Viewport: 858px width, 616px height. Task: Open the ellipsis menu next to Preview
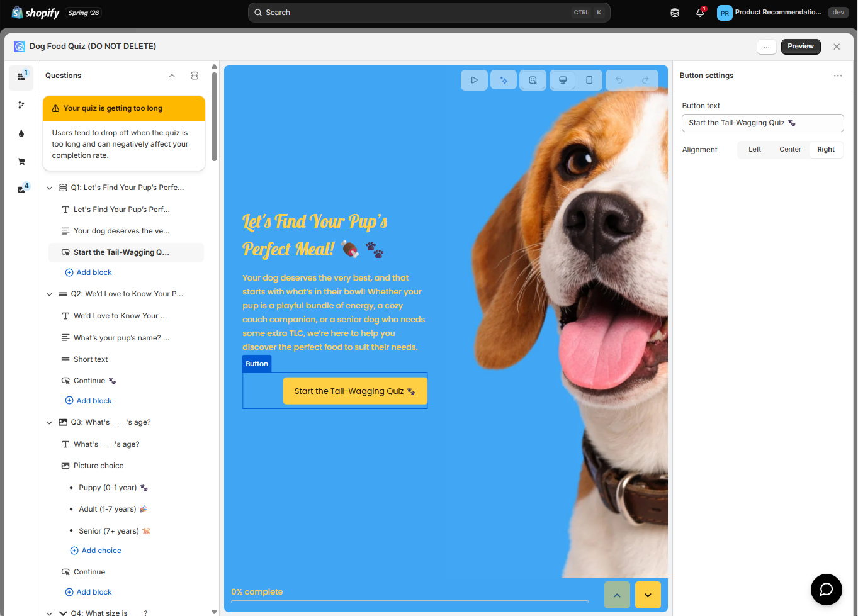767,47
